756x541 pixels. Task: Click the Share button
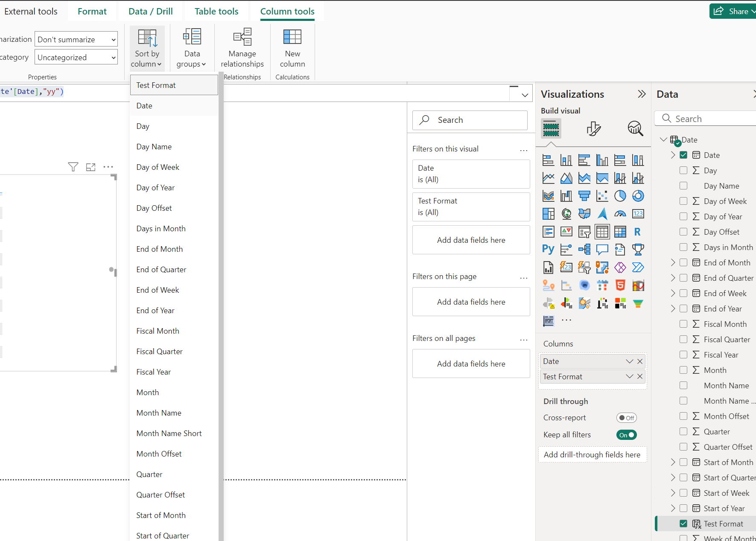[x=733, y=12]
